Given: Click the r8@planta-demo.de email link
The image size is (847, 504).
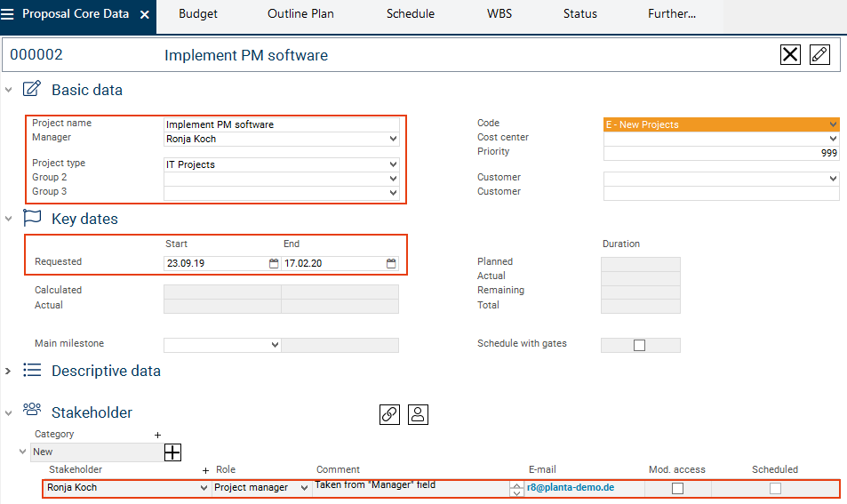Looking at the screenshot, I should 570,487.
